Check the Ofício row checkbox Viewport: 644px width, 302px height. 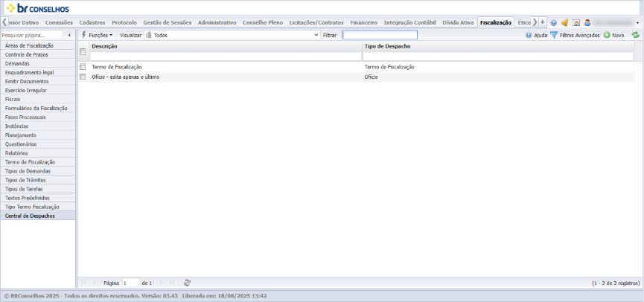[x=83, y=77]
